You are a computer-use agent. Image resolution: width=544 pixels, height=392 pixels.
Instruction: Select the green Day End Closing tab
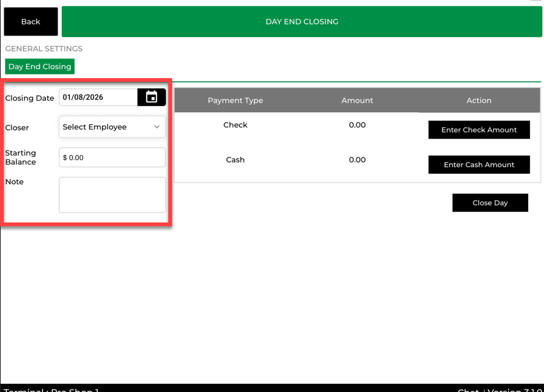(40, 66)
